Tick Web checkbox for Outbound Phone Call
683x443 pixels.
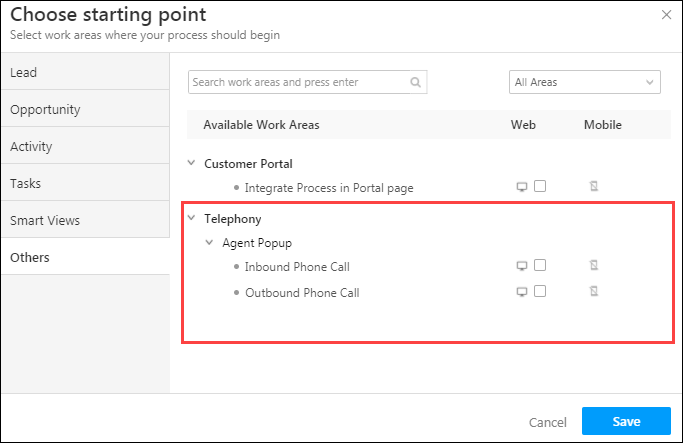pos(540,292)
